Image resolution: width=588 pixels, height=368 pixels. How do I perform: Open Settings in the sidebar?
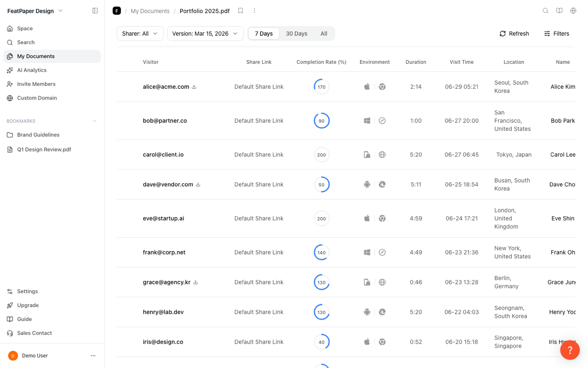[x=52, y=291]
